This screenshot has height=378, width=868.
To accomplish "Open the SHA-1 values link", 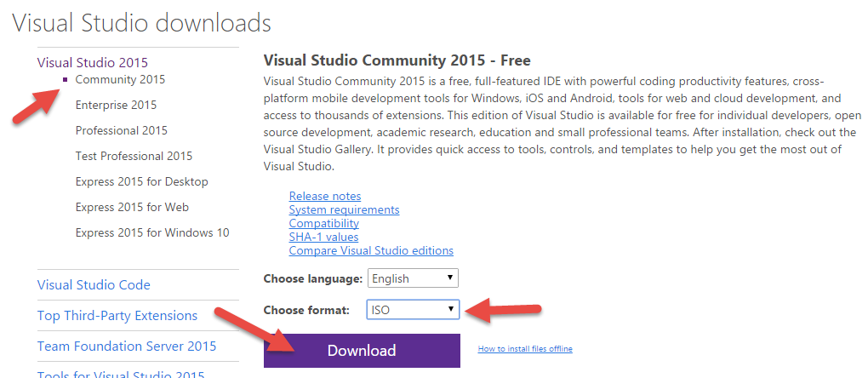I will 324,237.
